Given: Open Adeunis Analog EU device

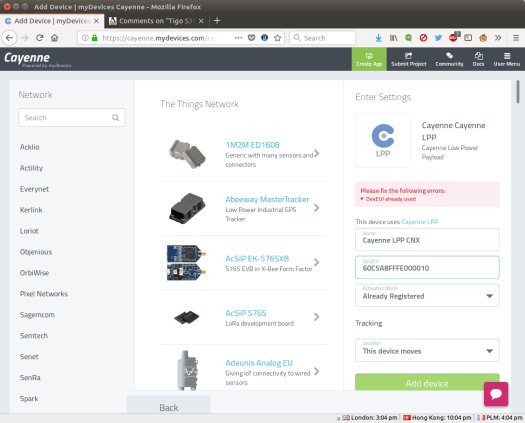Looking at the screenshot, I should coord(259,363).
